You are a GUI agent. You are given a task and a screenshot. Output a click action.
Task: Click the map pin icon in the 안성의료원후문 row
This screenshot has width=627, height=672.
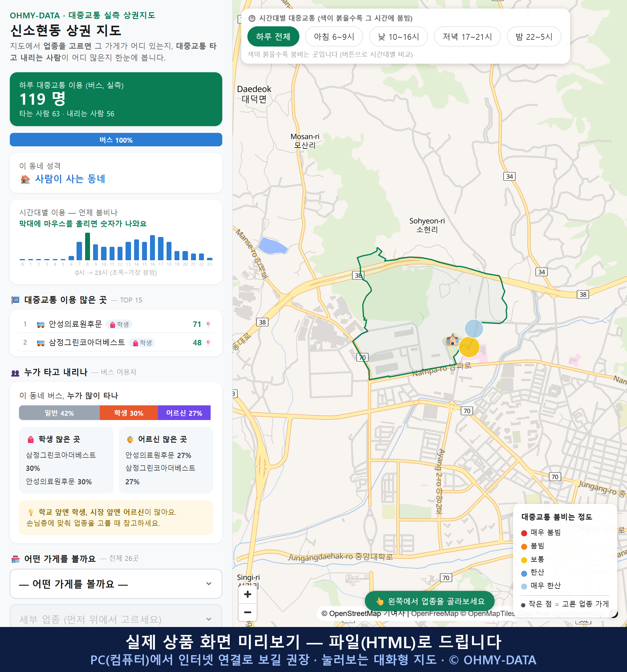[x=208, y=325]
